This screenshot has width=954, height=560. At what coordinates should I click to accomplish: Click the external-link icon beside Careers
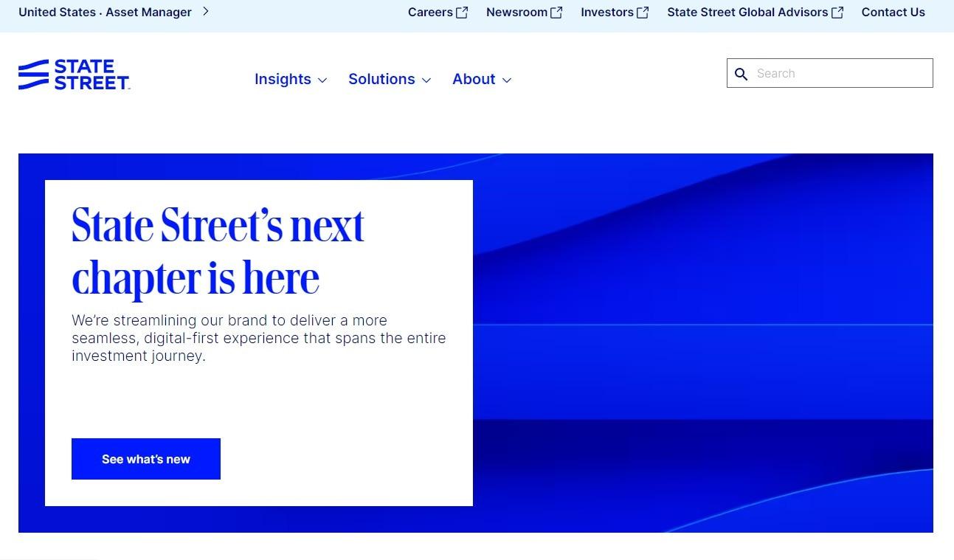point(462,13)
